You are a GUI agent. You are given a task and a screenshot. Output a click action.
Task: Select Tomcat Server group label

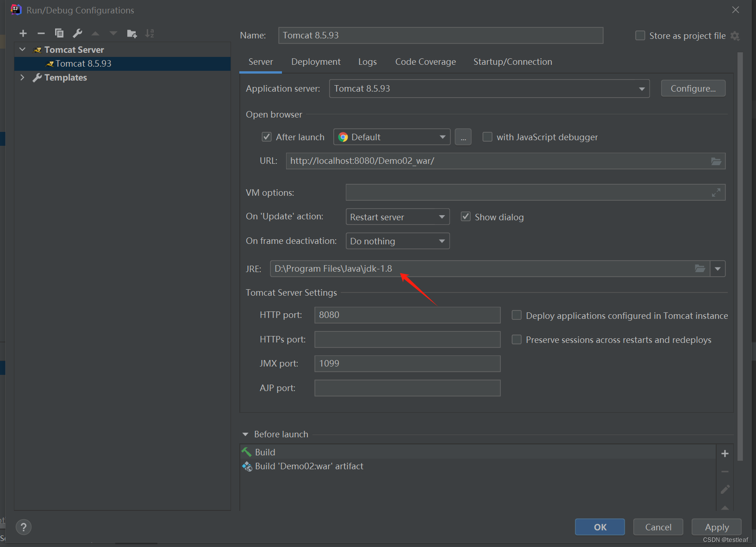coord(74,50)
